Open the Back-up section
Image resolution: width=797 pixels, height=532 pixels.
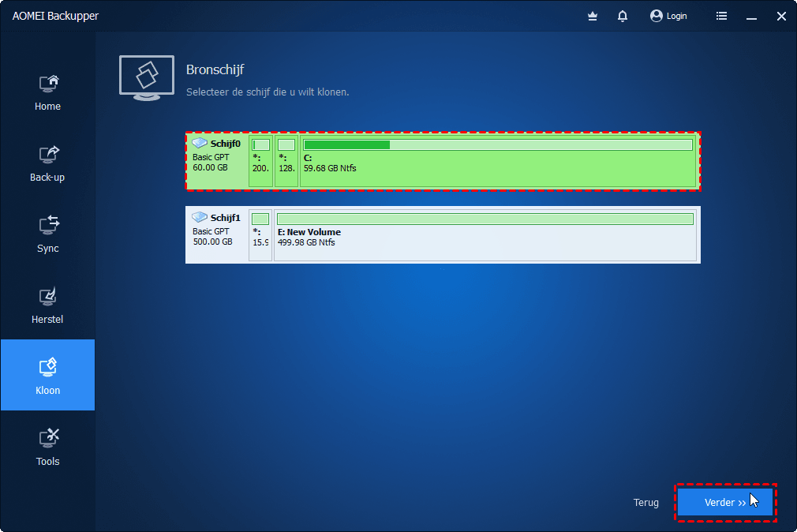[48, 163]
